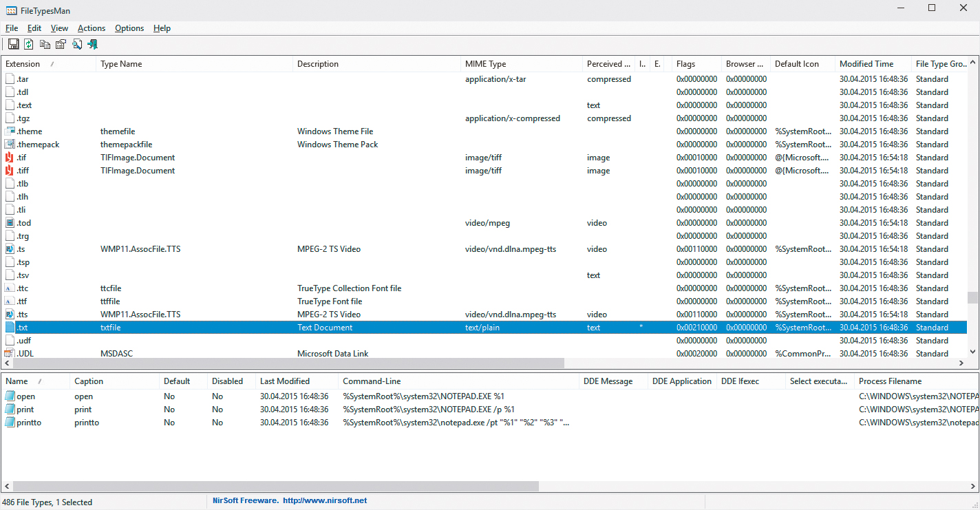Sort by the Extension column header
980x510 pixels.
pyautogui.click(x=23, y=64)
